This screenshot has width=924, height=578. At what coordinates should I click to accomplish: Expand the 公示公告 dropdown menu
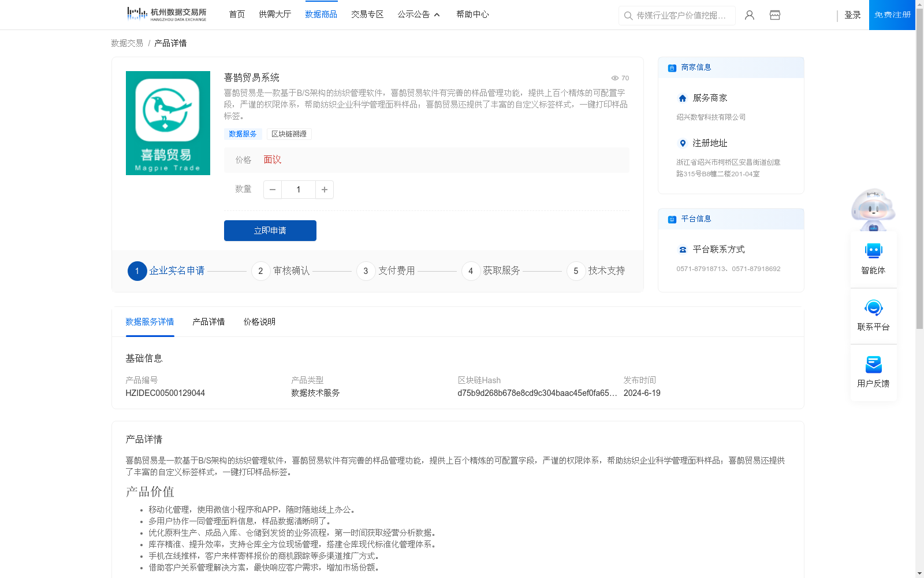(x=419, y=14)
